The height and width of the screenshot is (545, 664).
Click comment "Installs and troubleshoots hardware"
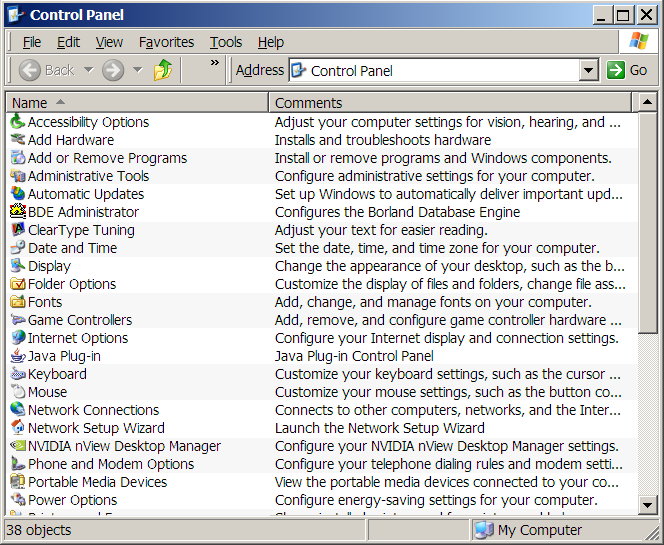[383, 140]
